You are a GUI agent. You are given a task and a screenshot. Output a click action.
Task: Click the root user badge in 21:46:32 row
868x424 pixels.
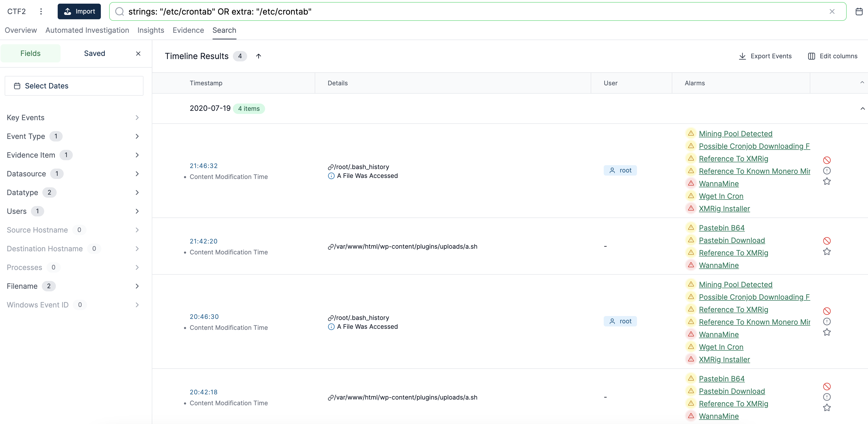[x=620, y=171]
